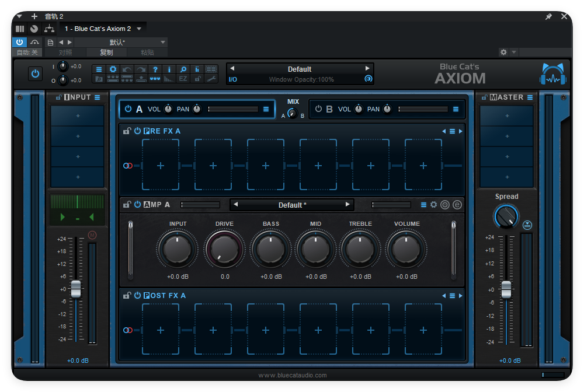Add plugin in last POST FX A slot

[x=423, y=330]
